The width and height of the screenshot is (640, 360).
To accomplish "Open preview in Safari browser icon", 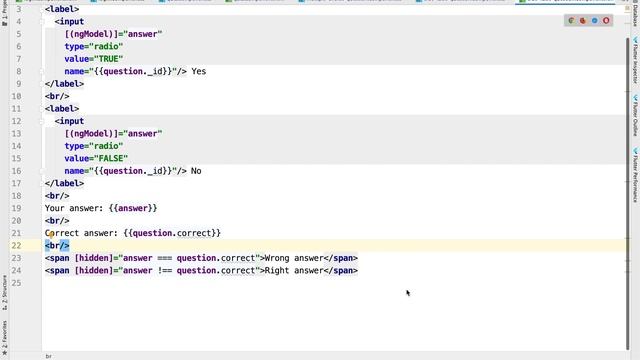I will pos(594,20).
